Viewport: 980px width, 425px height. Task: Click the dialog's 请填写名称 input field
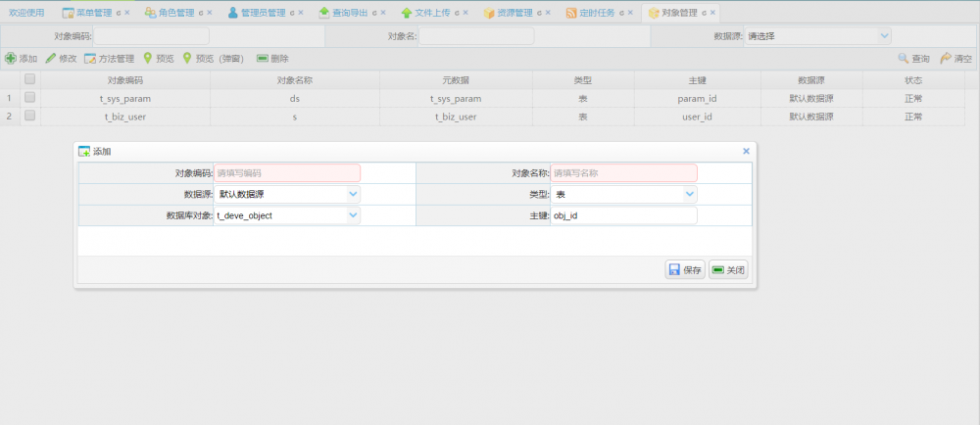click(623, 173)
